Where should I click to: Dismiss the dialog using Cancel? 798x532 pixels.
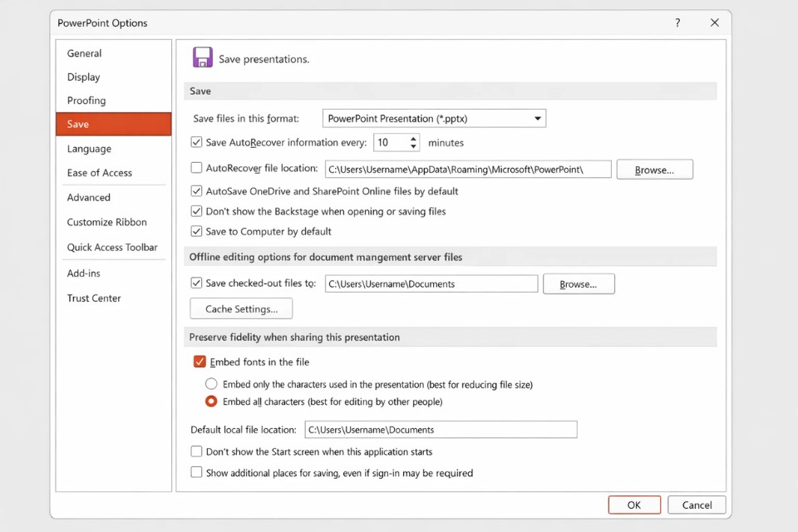click(x=697, y=505)
